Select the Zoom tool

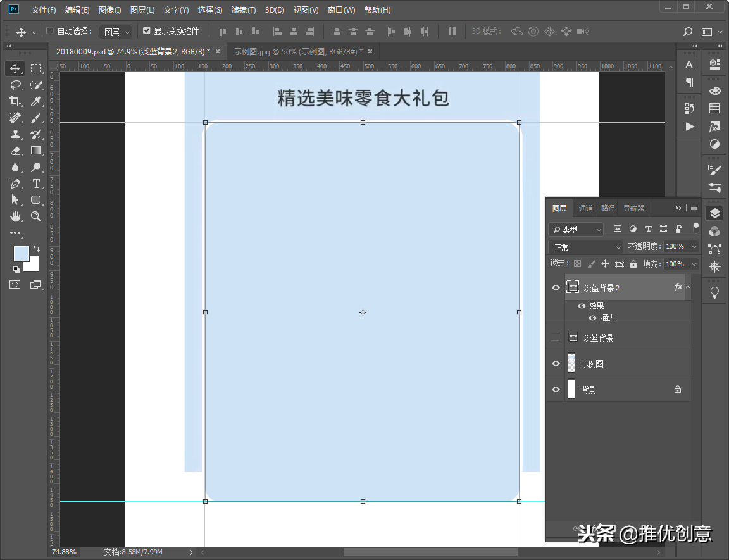point(36,216)
